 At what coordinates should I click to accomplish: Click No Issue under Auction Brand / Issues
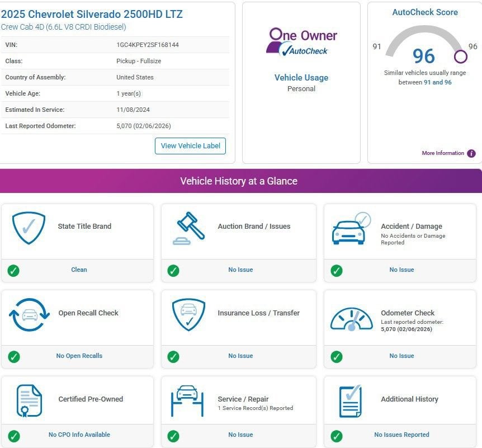tap(240, 270)
